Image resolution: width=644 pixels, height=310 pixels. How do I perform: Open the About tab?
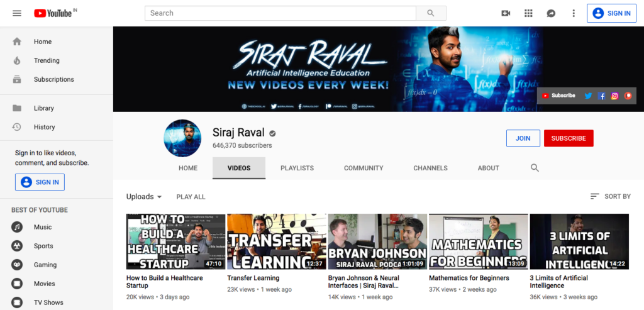(488, 168)
